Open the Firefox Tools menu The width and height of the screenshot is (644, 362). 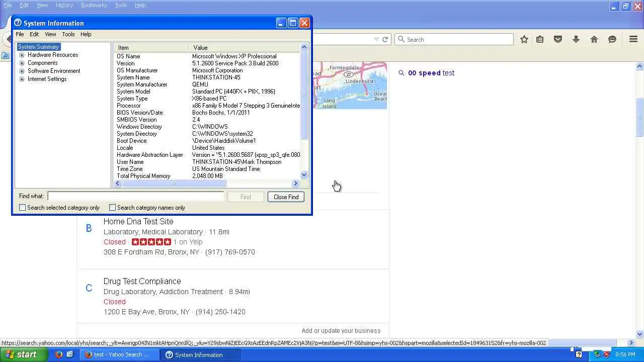coord(121,5)
